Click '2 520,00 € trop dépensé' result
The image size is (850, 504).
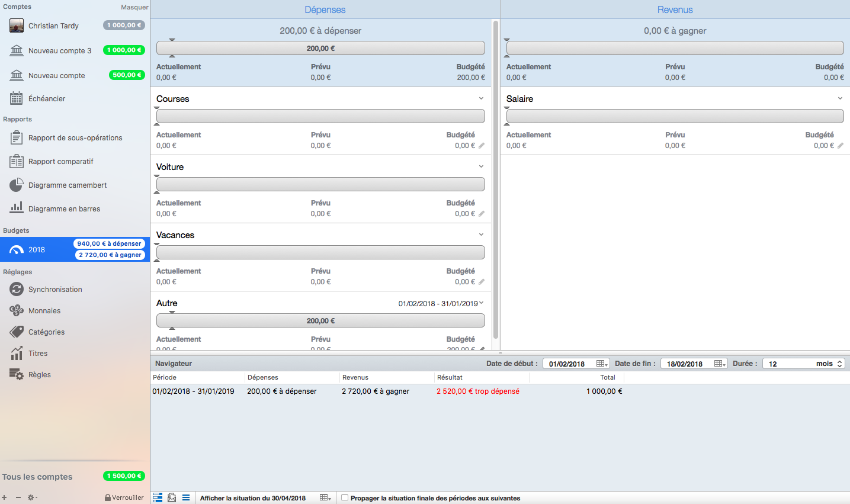point(478,391)
